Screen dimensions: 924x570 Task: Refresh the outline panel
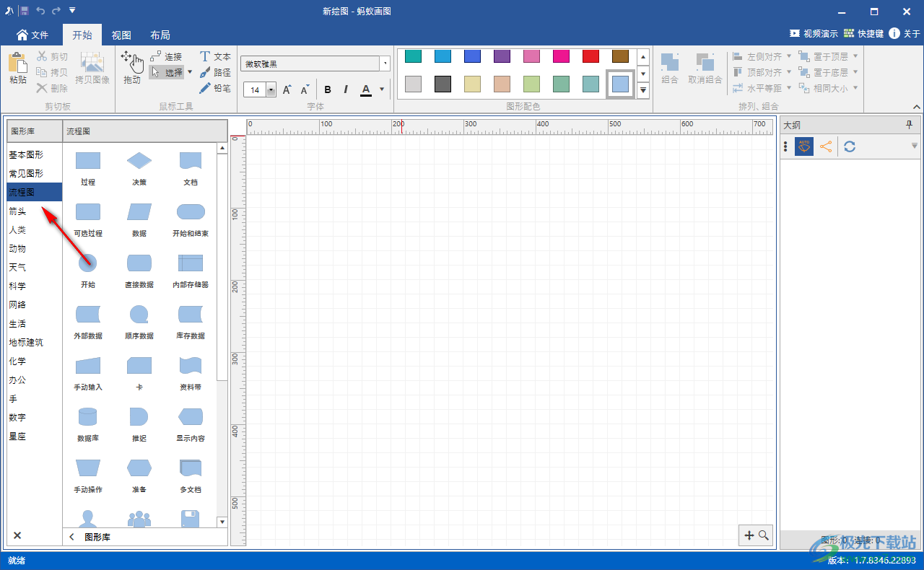850,146
